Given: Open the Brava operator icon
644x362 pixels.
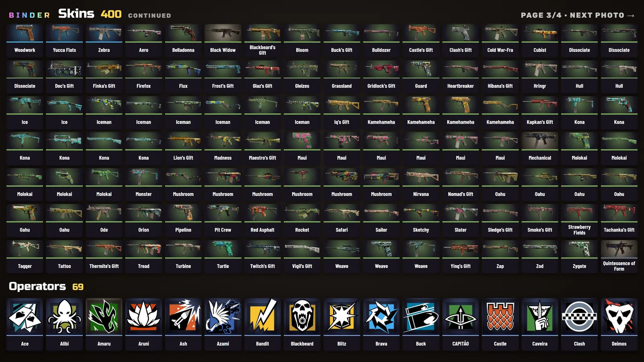Looking at the screenshot, I should point(381,317).
